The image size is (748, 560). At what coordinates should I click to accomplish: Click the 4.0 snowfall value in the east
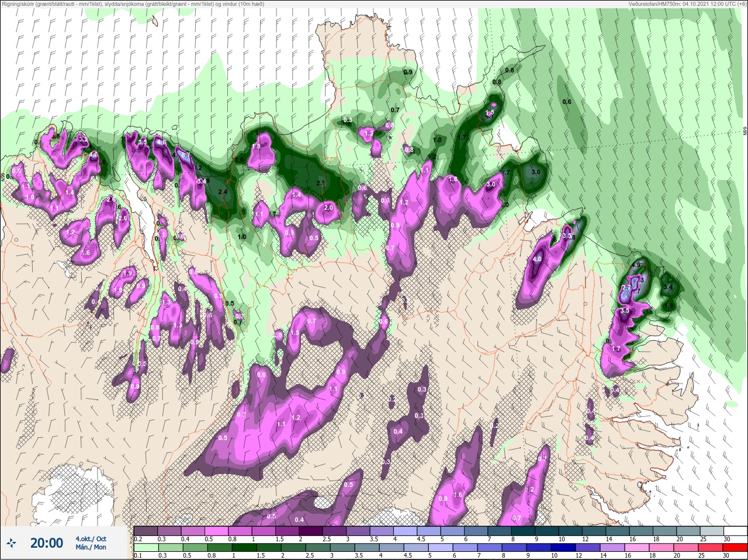pos(538,259)
